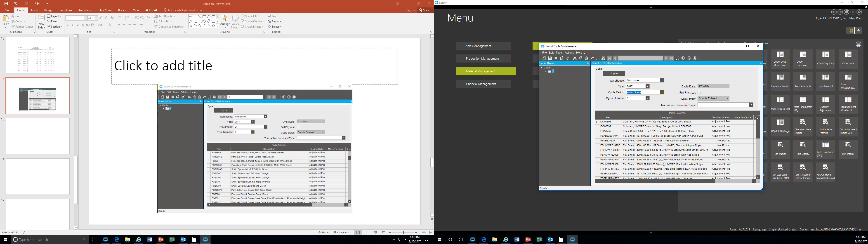868x244 pixels.
Task: Click Refresh icon in Count Cycle Maintenance toolbar
Action: [x=562, y=58]
